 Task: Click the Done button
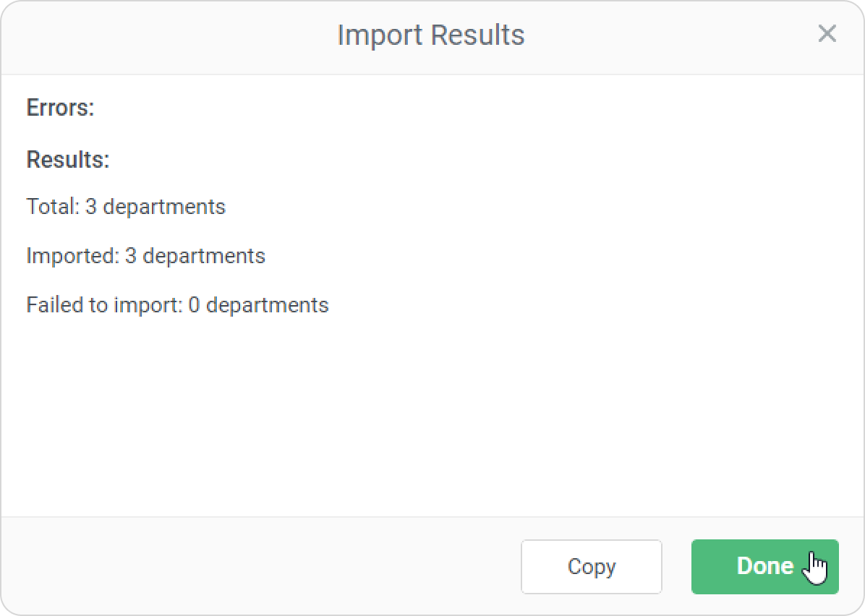(764, 567)
